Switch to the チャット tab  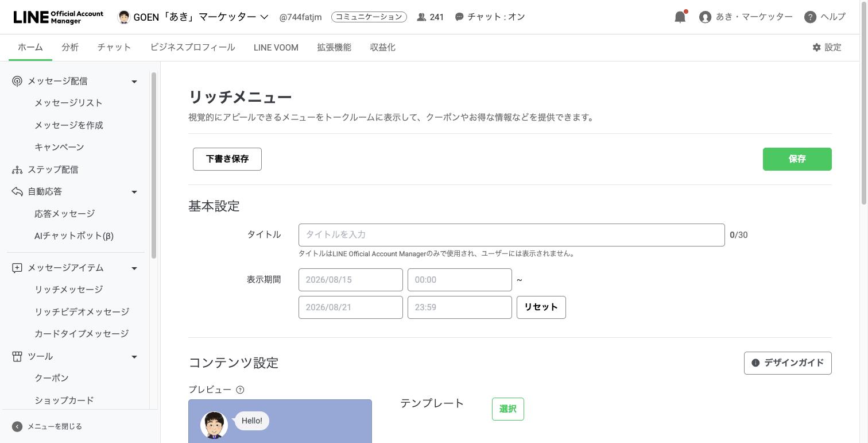click(x=114, y=48)
